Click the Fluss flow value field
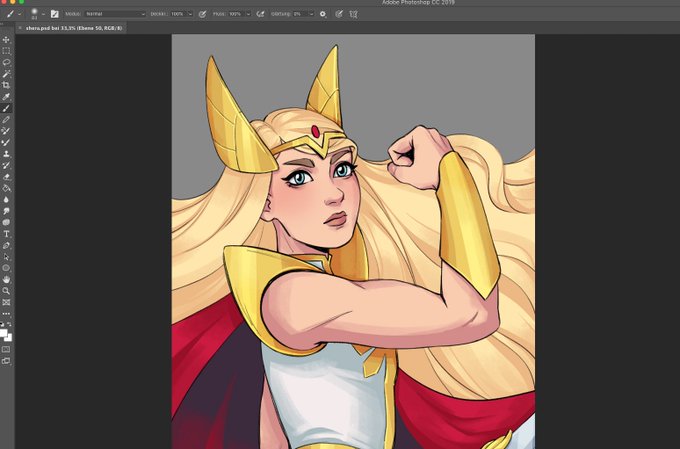 click(236, 14)
